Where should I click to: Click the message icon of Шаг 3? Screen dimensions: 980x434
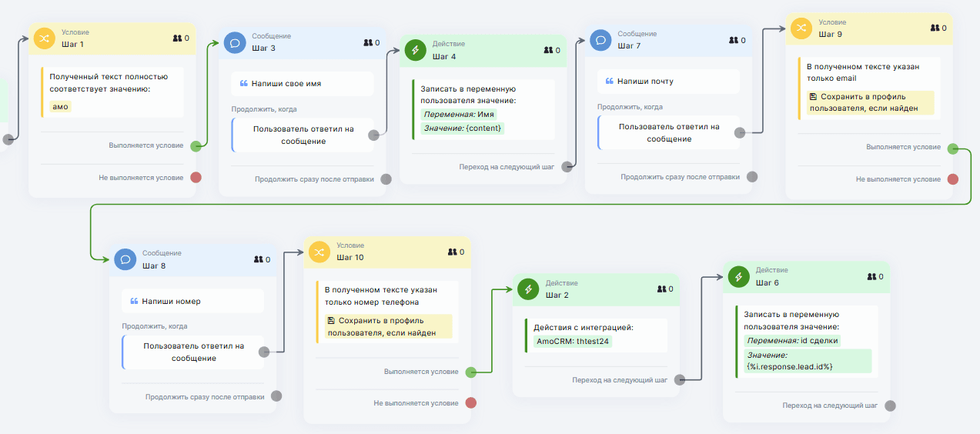click(x=235, y=42)
